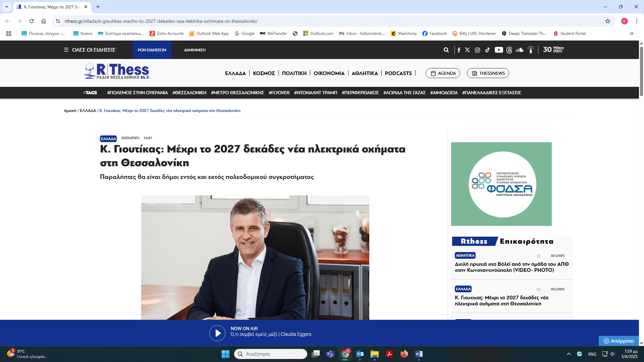Open the RThess Facebook page icon
The height and width of the screenshot is (362, 644).
459,50
